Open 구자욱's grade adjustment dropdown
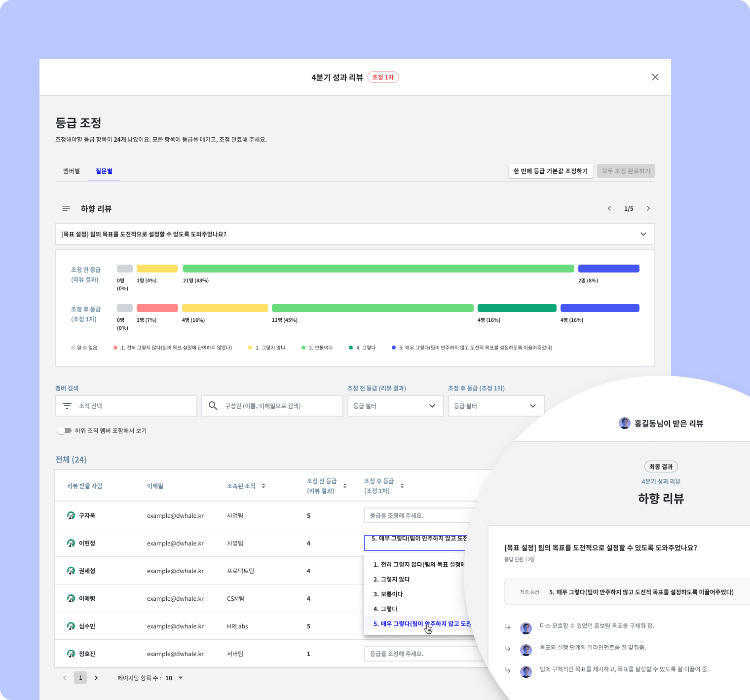This screenshot has height=700, width=750. point(419,515)
